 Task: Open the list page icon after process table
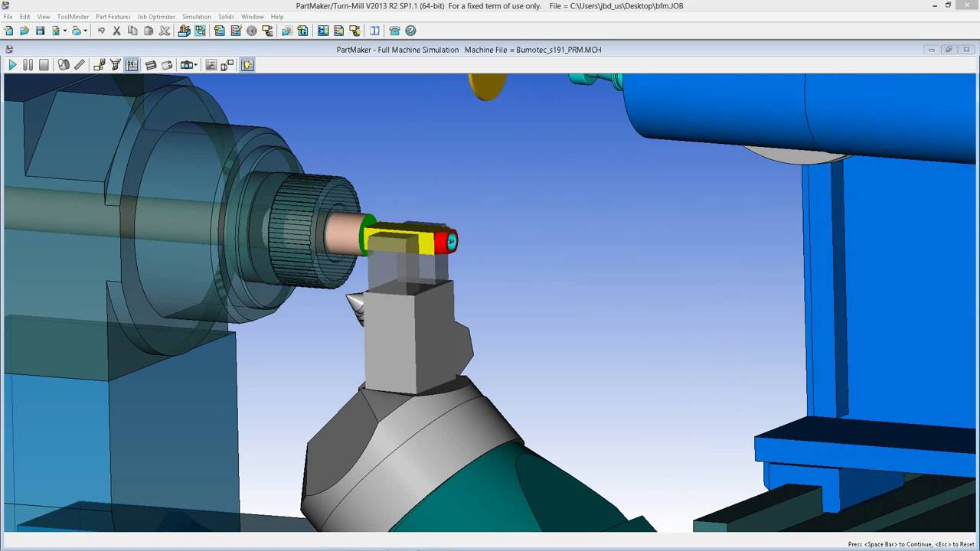220,31
